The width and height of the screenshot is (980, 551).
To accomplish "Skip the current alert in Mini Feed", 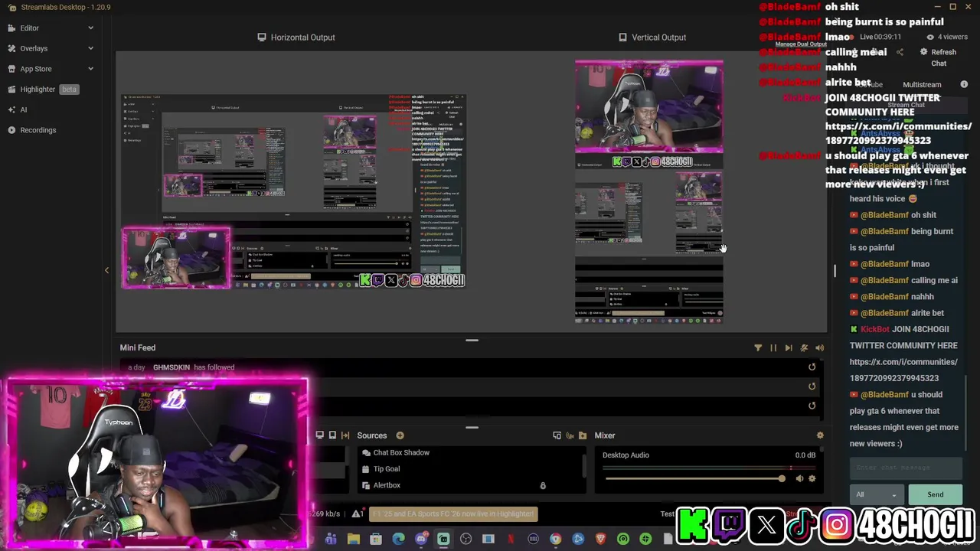I will coord(789,347).
